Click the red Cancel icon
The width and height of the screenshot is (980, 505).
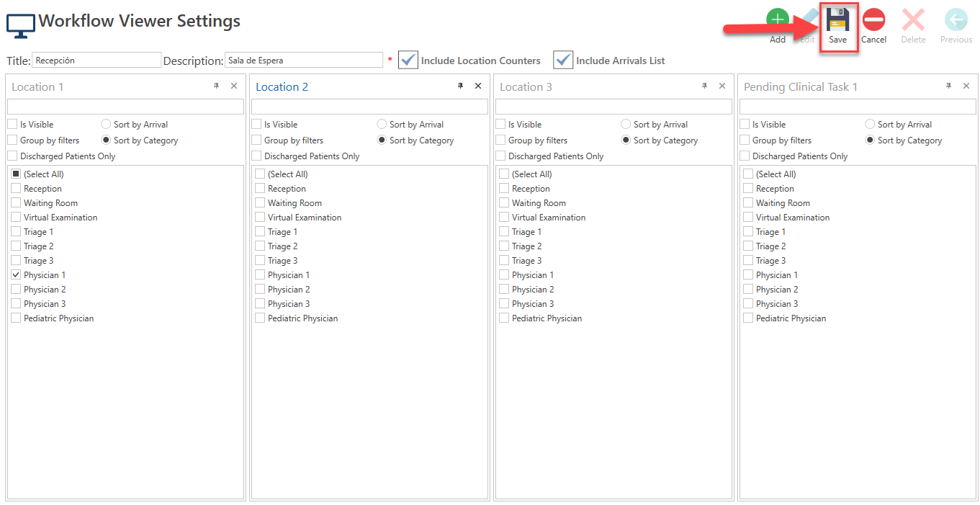873,19
